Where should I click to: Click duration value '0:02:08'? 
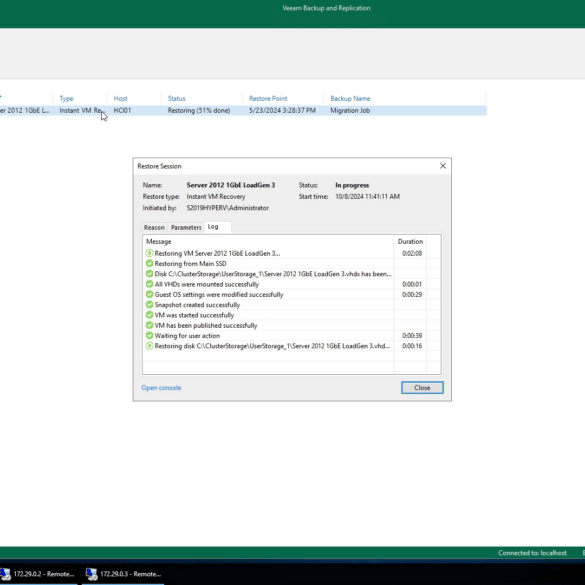pyautogui.click(x=412, y=253)
